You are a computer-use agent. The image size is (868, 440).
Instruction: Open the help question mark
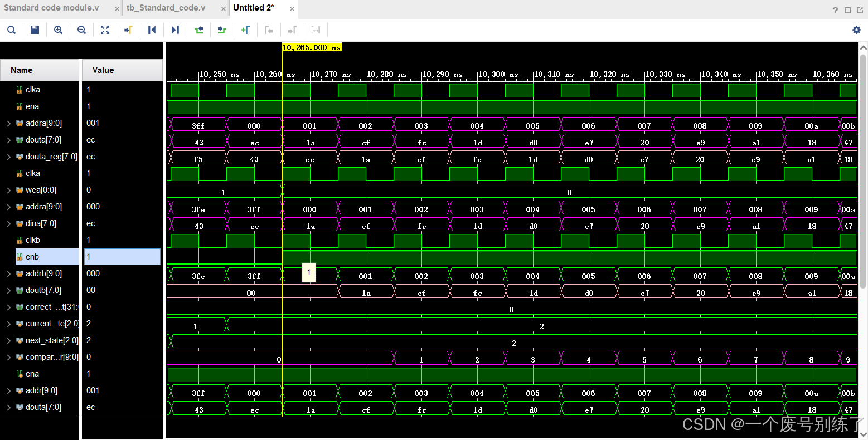point(835,10)
